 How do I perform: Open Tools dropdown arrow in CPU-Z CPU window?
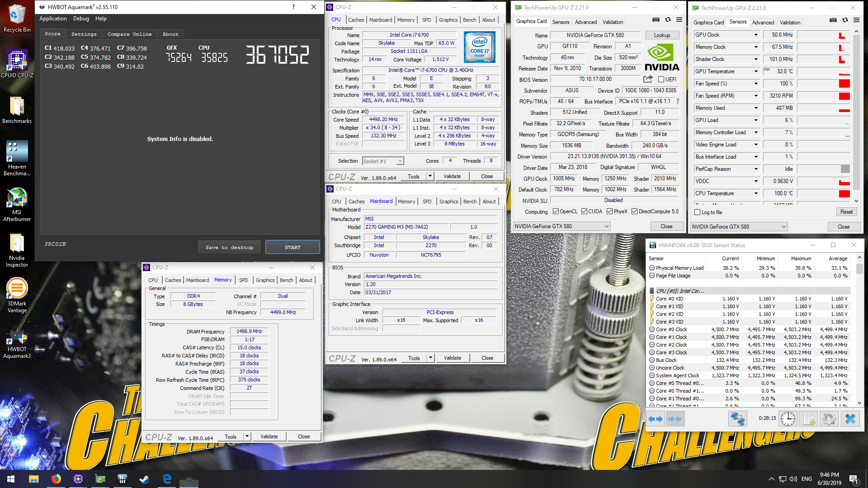pos(430,176)
